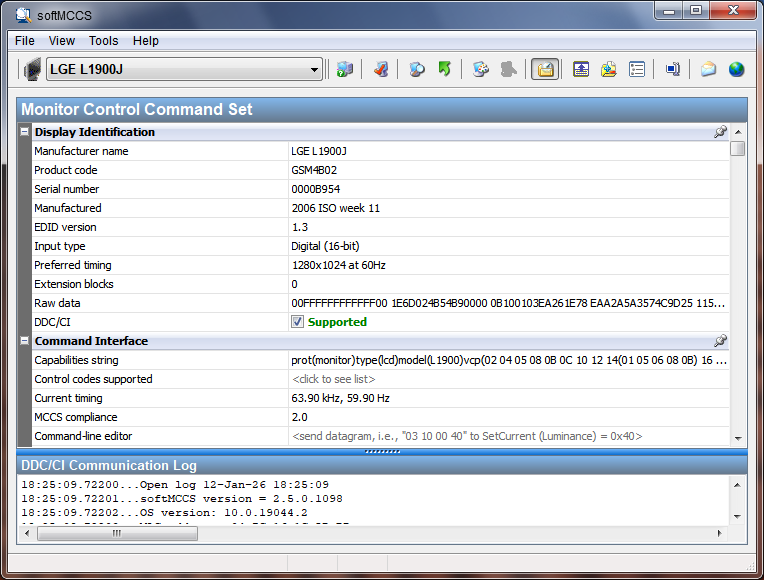
Task: Click the softMCCS title bar app icon
Action: coord(23,15)
